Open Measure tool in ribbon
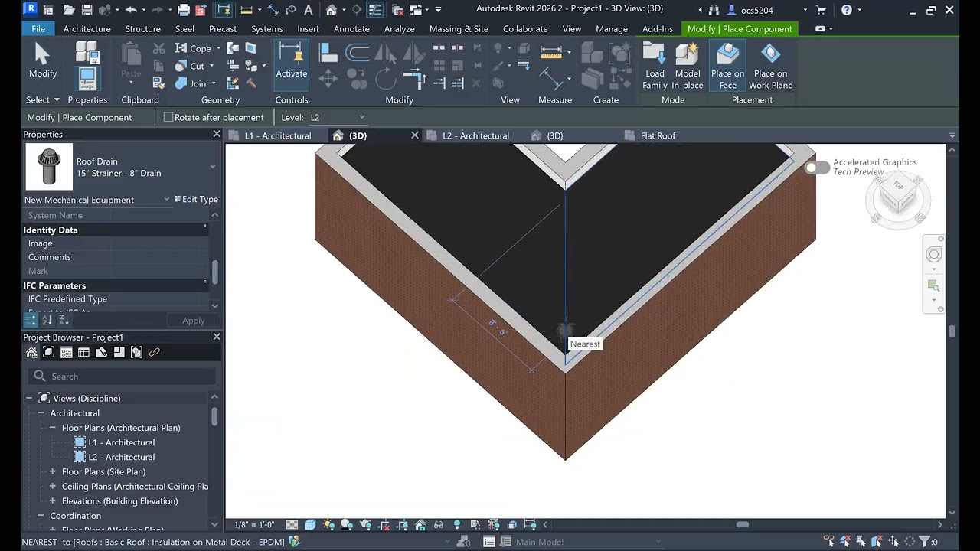The height and width of the screenshot is (551, 980). pyautogui.click(x=551, y=52)
